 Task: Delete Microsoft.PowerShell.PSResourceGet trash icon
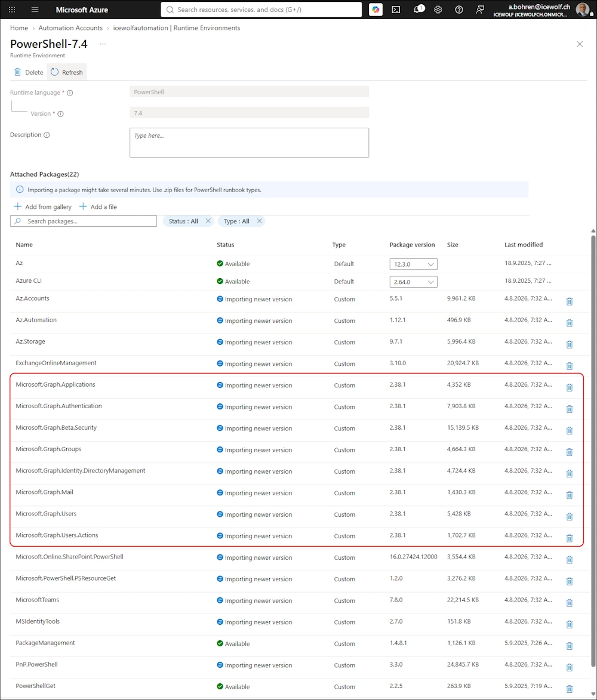[570, 581]
